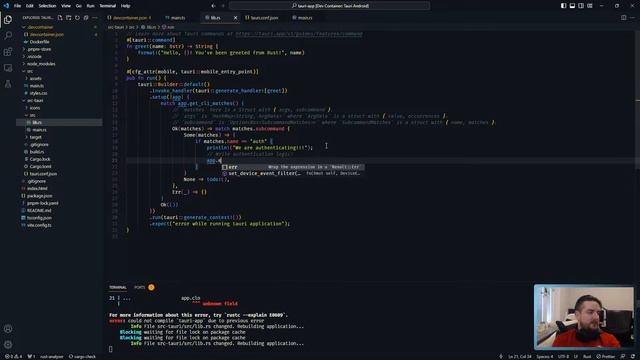
Task: Click the Go Forward arrow in title bar
Action: (x=223, y=6)
